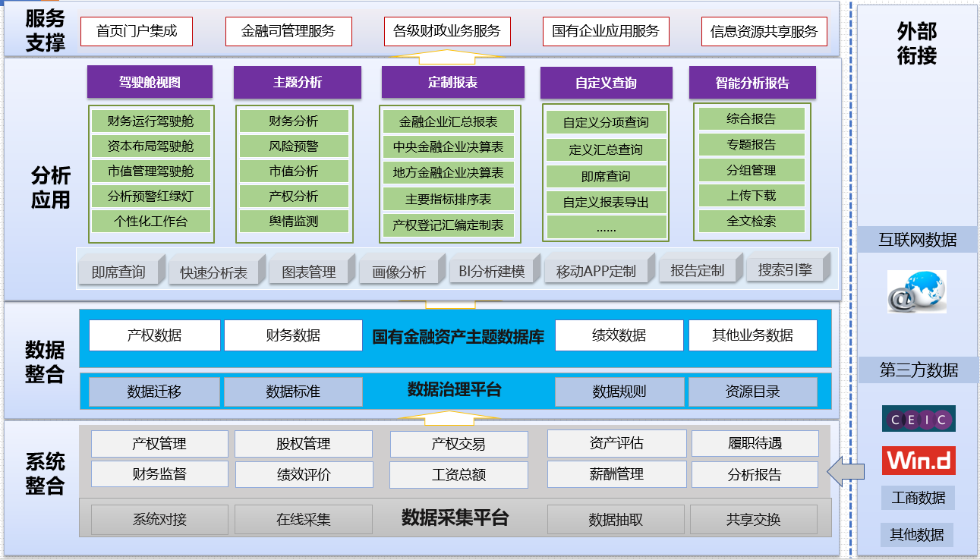Select the 风险预警 item
This screenshot has height=560, width=980.
click(x=294, y=146)
